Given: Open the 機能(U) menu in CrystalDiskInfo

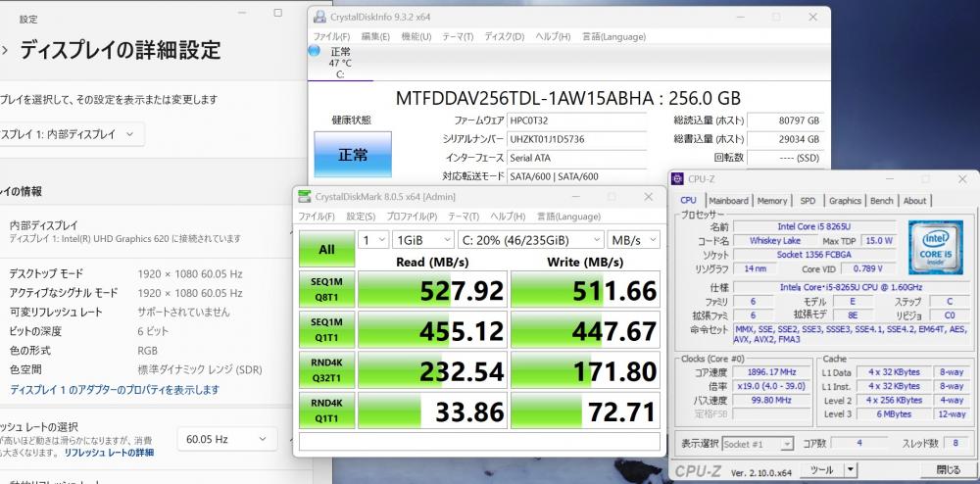Looking at the screenshot, I should [x=416, y=37].
